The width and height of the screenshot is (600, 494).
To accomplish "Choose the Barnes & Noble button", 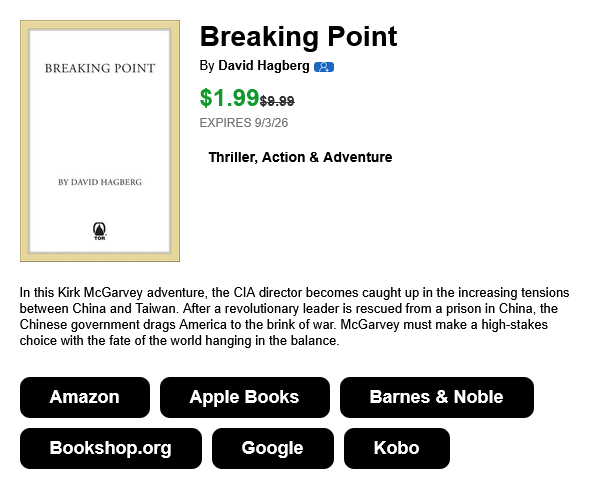I will 437,397.
